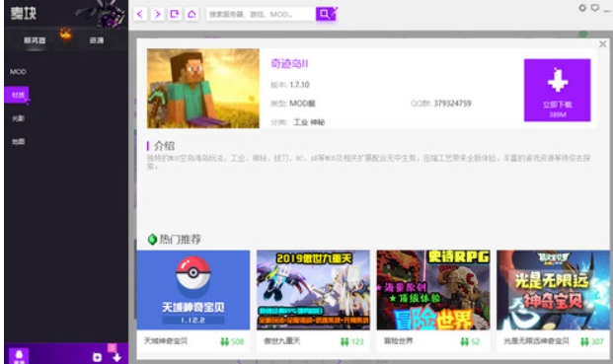Open the 冒险世界 史诗RPG thumbnail

coord(433,290)
